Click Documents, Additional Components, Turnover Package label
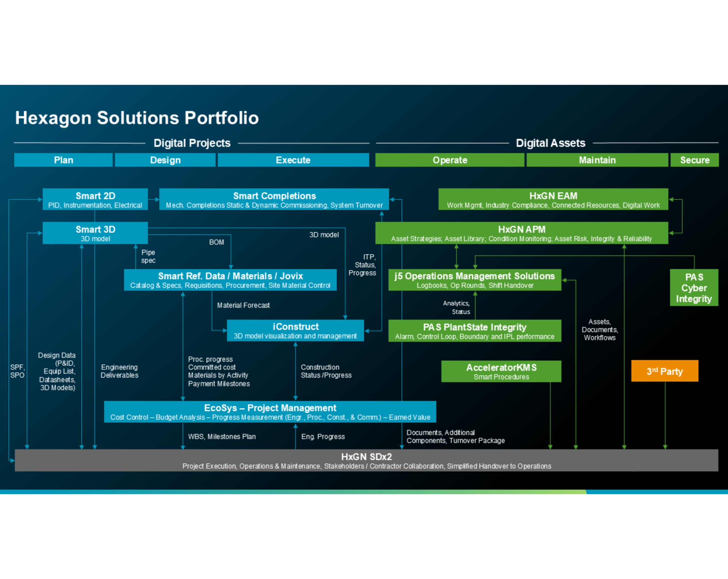 456,437
